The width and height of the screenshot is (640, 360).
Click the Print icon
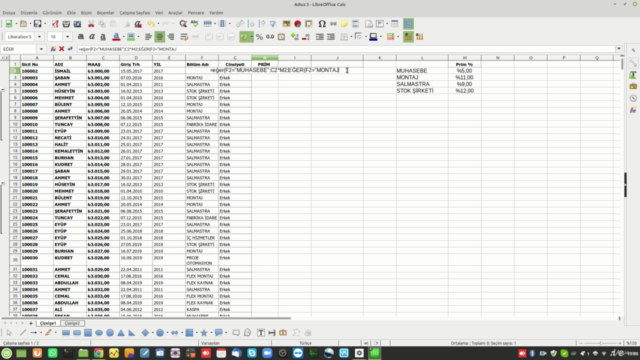[66, 24]
